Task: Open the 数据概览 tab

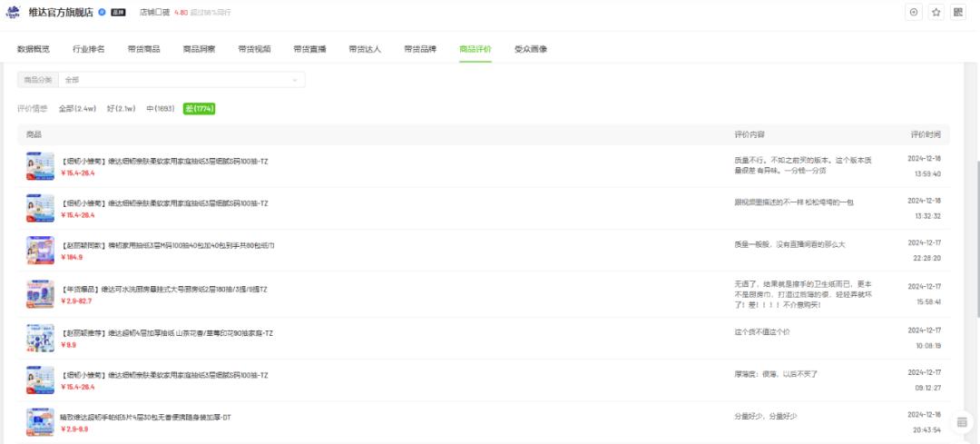Action: coord(34,49)
